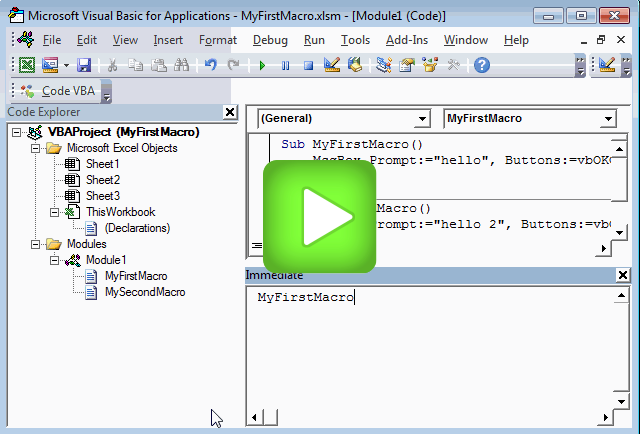
Task: Click the Reset (stop) toolbar icon
Action: point(309,65)
